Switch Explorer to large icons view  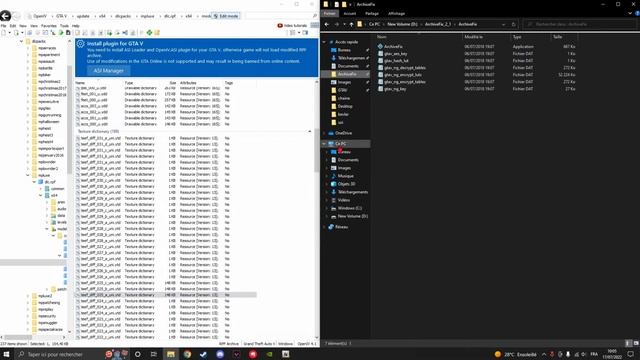tap(636, 344)
